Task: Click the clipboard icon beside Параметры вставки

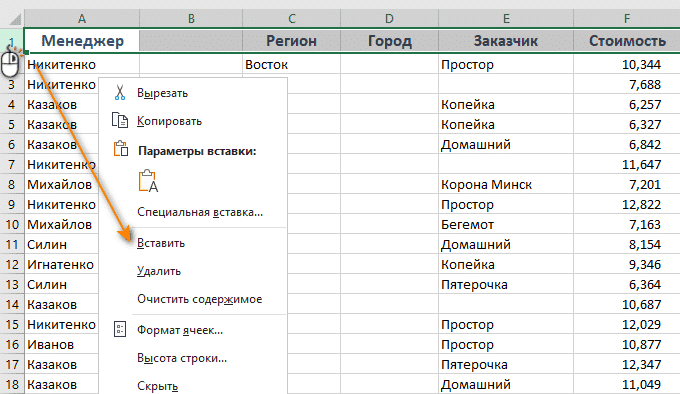Action: tap(121, 148)
